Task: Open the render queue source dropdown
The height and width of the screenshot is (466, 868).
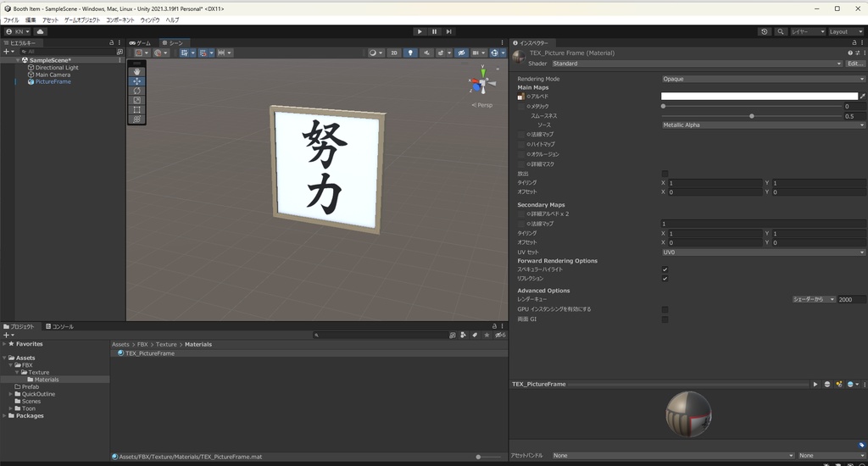Action: (x=814, y=299)
